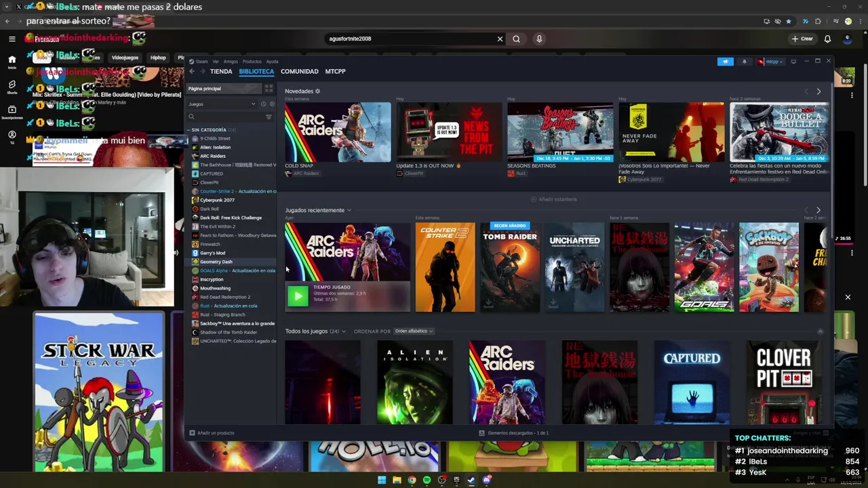Open Steam announcements megaphone button
Viewport: 868px width, 488px height.
[x=726, y=62]
